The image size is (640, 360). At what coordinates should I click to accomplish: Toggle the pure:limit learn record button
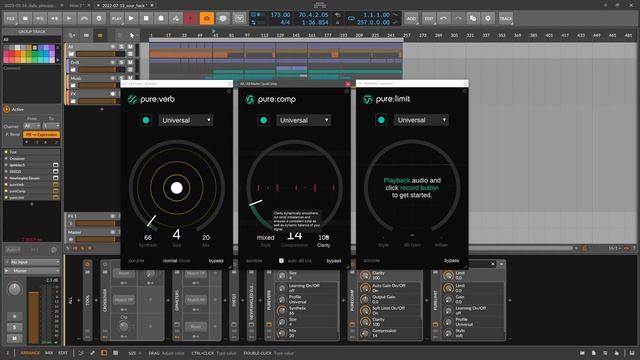click(381, 120)
